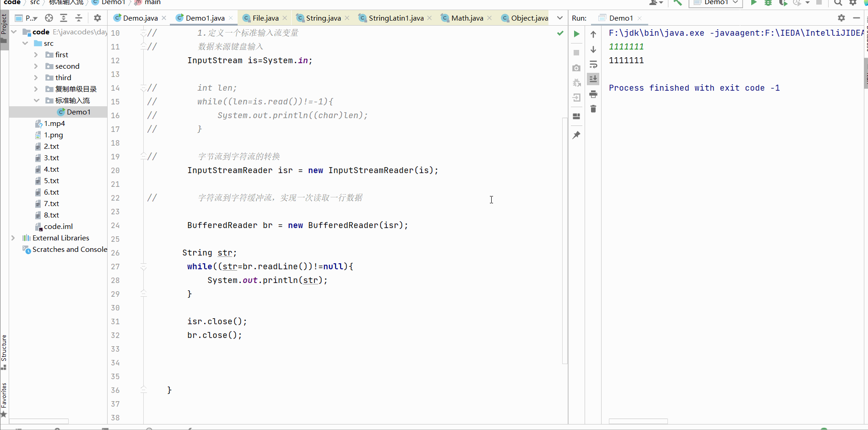This screenshot has width=868, height=430.
Task: Switch to the Demo.java tab
Action: pyautogui.click(x=140, y=18)
